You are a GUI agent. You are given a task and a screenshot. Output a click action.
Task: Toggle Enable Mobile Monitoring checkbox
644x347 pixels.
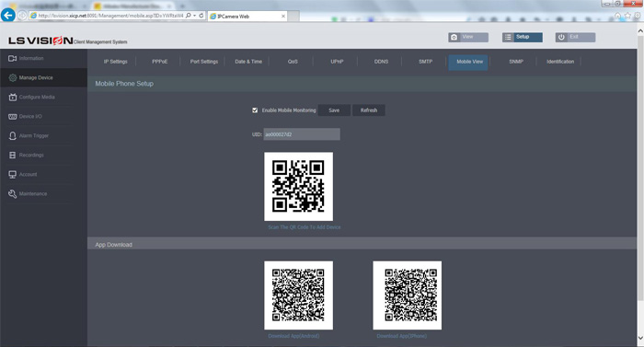point(255,110)
